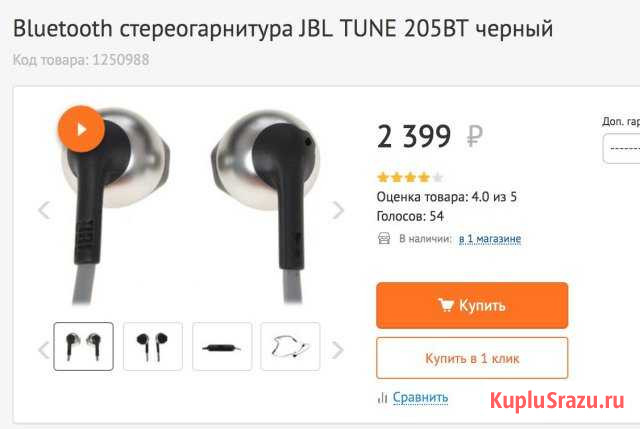Show previous main product image

point(44,210)
